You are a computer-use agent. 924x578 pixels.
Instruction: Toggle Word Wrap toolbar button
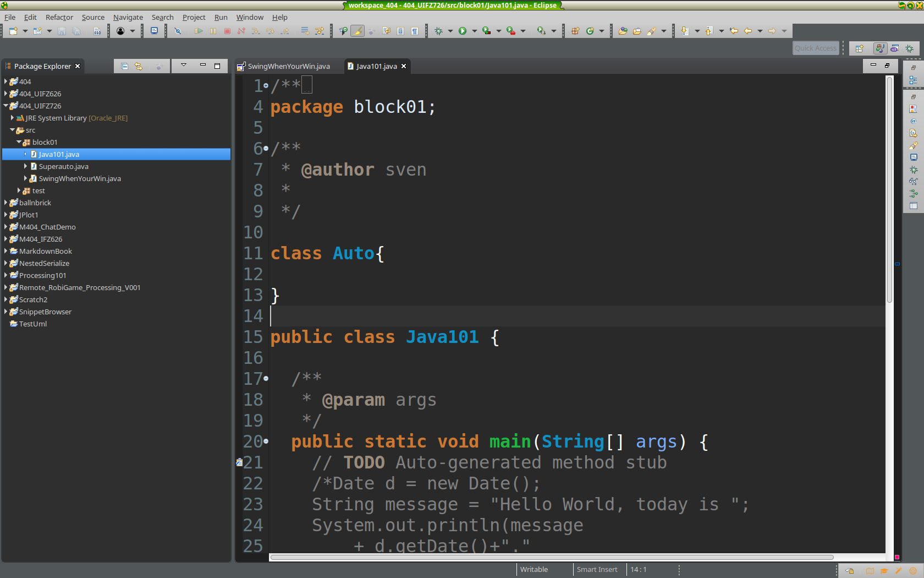click(x=386, y=31)
